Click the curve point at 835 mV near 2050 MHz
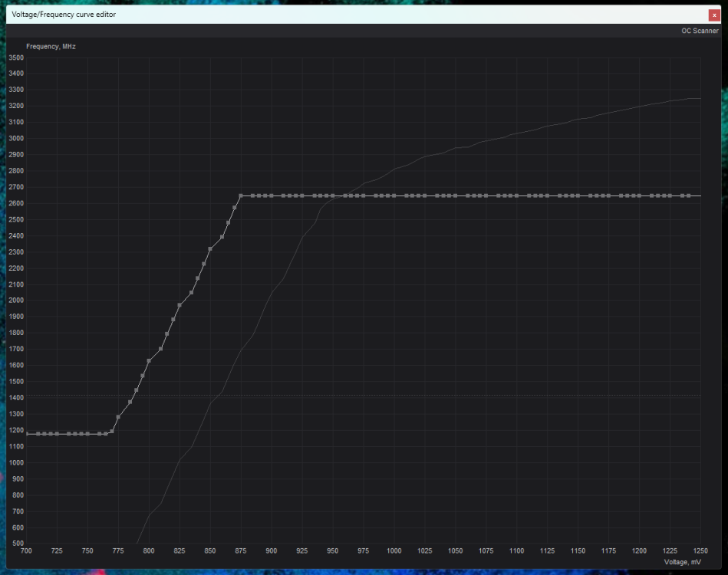Viewport: 728px width, 575px height. (x=191, y=293)
